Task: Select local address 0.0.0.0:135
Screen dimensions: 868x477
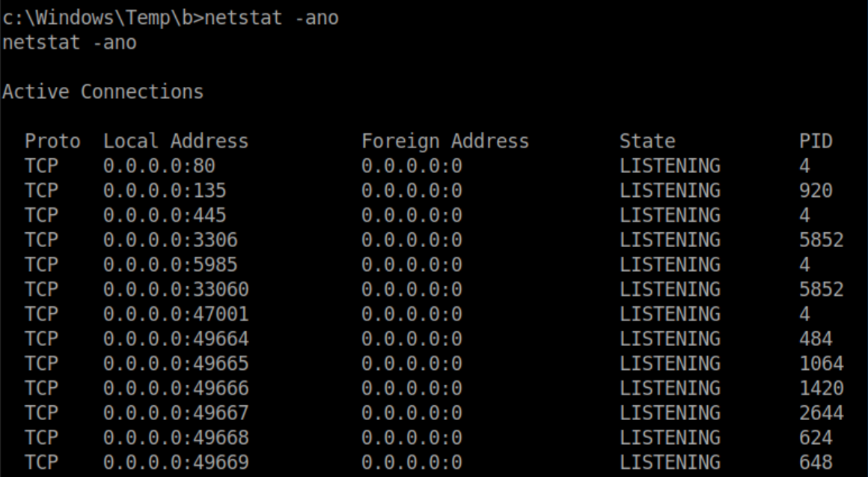Action: pos(164,190)
